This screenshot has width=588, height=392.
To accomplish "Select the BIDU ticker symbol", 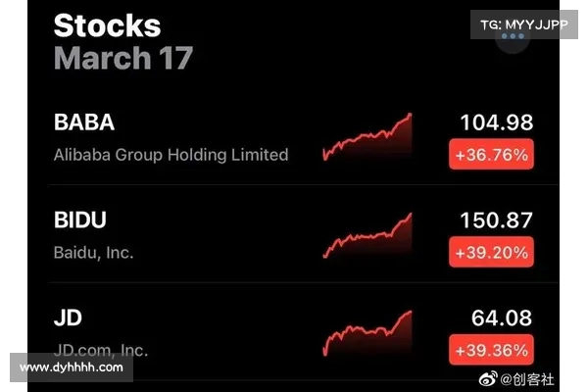I will pos(80,220).
